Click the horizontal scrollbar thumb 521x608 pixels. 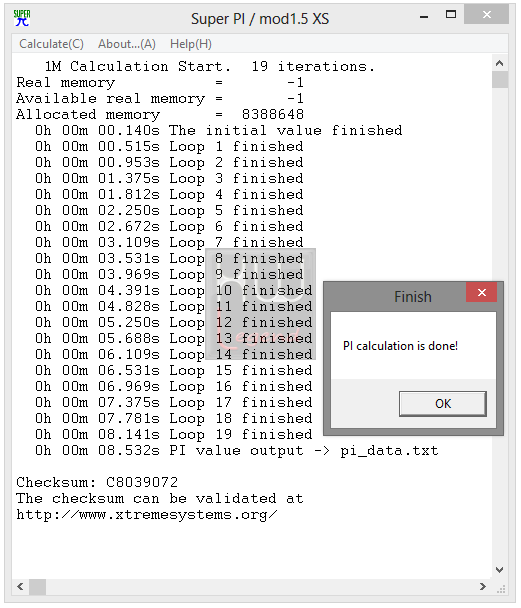point(38,586)
